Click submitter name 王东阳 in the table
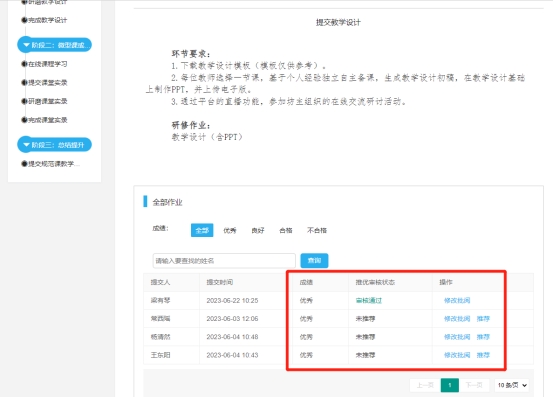Image resolution: width=554 pixels, height=397 pixels. [x=160, y=355]
